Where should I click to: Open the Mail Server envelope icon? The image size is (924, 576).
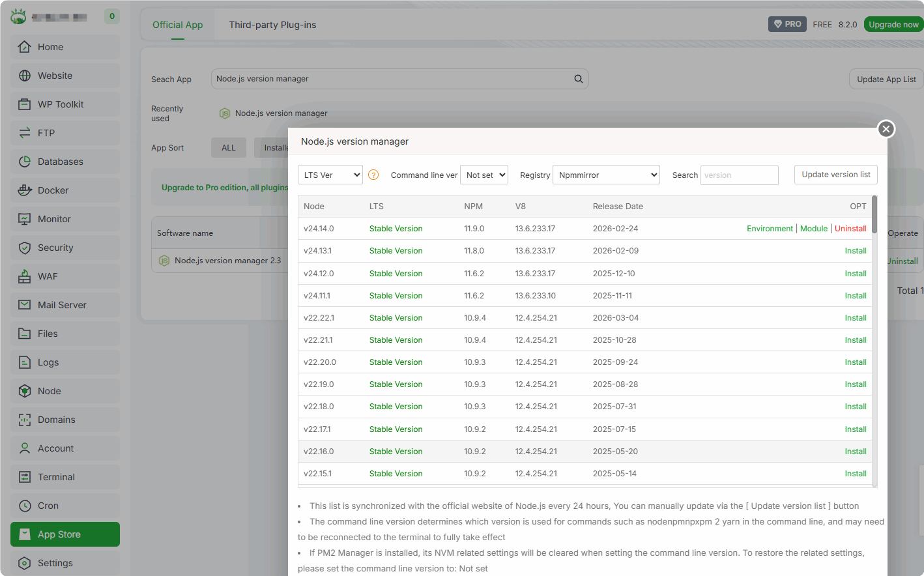25,305
